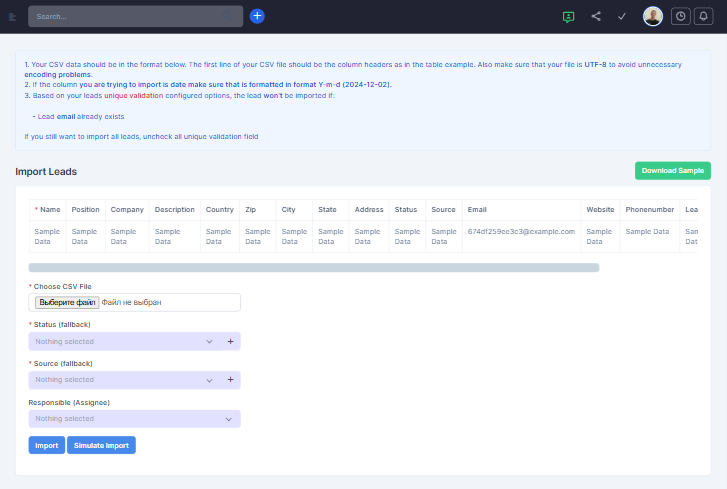Open the Responsible (Assignee) dropdown
The height and width of the screenshot is (489, 727).
[x=134, y=419]
